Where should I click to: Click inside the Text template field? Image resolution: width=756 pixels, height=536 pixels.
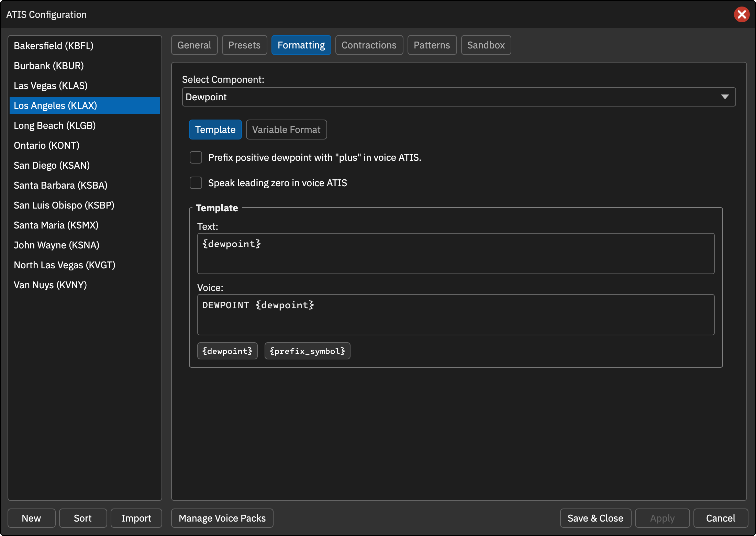pyautogui.click(x=456, y=254)
